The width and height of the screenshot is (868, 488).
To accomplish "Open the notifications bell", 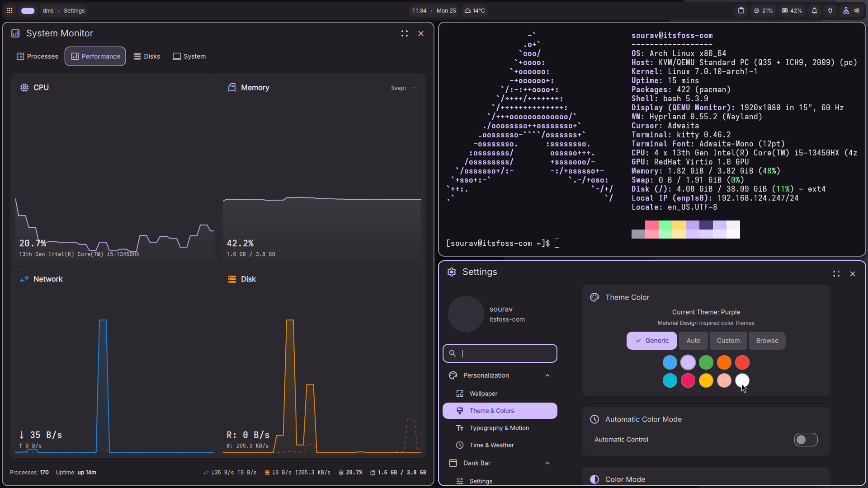I will (814, 10).
